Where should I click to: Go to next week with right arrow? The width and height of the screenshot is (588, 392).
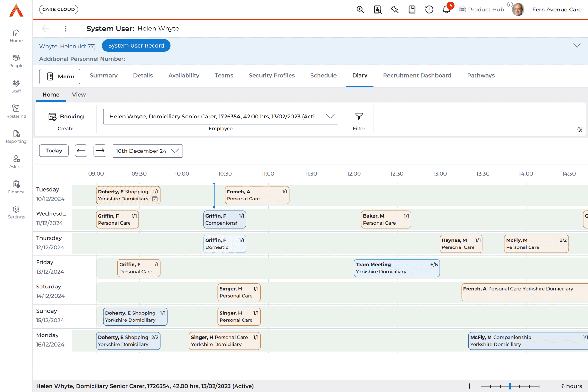click(x=100, y=151)
